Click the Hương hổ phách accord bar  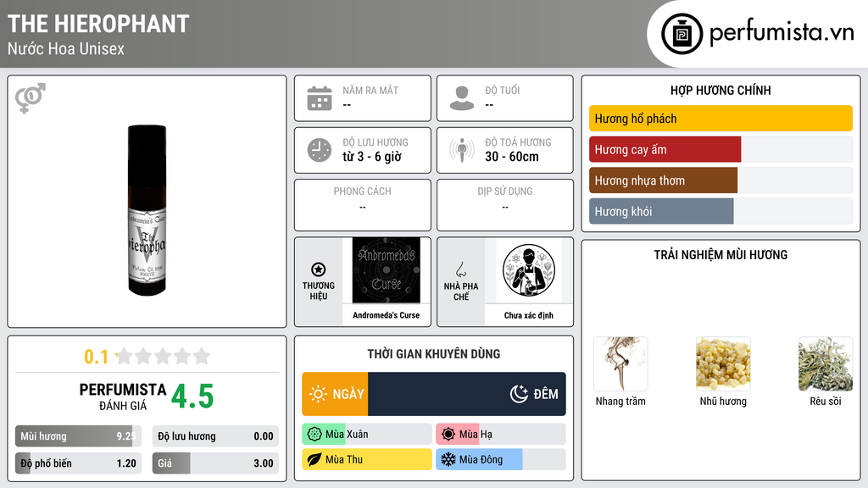[721, 119]
